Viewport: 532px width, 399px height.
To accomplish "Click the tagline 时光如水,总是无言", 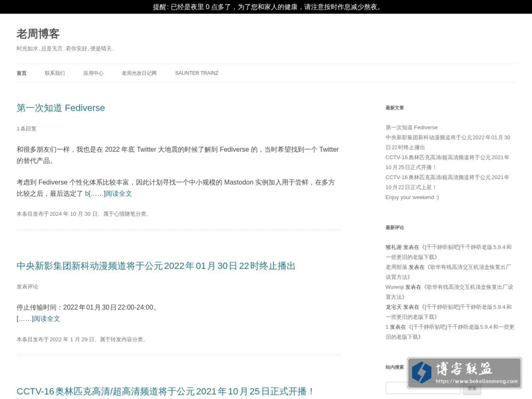I will [x=65, y=48].
